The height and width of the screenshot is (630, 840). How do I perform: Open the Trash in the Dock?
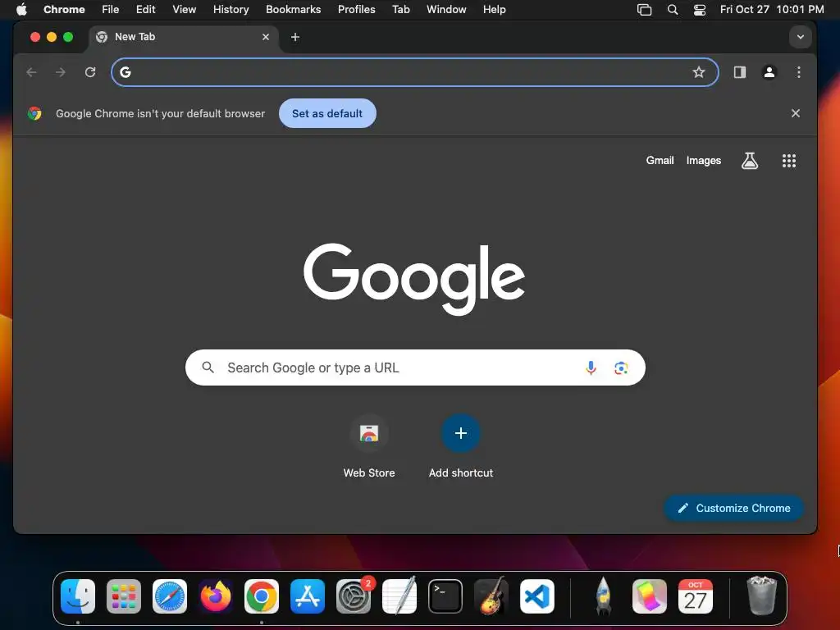tap(761, 596)
